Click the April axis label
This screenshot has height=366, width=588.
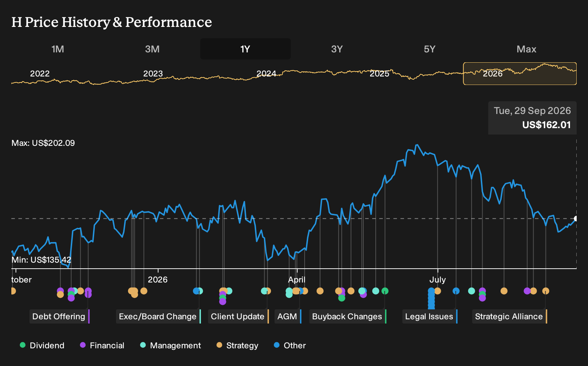click(296, 280)
